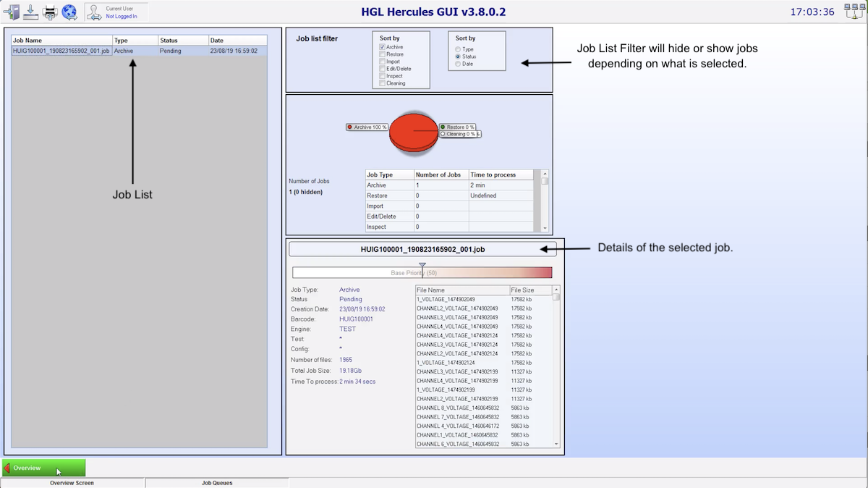Toggle the Archive filter checkbox
Viewport: 868px width, 488px height.
click(x=383, y=47)
